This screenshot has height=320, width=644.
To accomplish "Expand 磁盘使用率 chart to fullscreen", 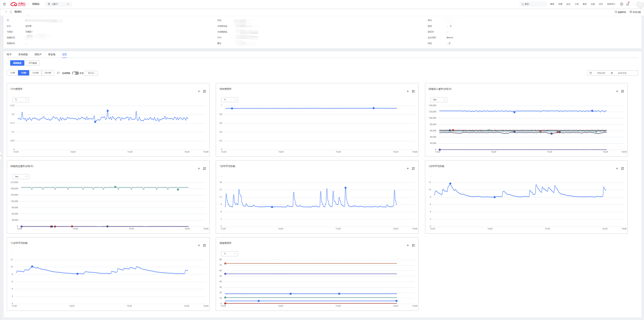I will pos(413,245).
